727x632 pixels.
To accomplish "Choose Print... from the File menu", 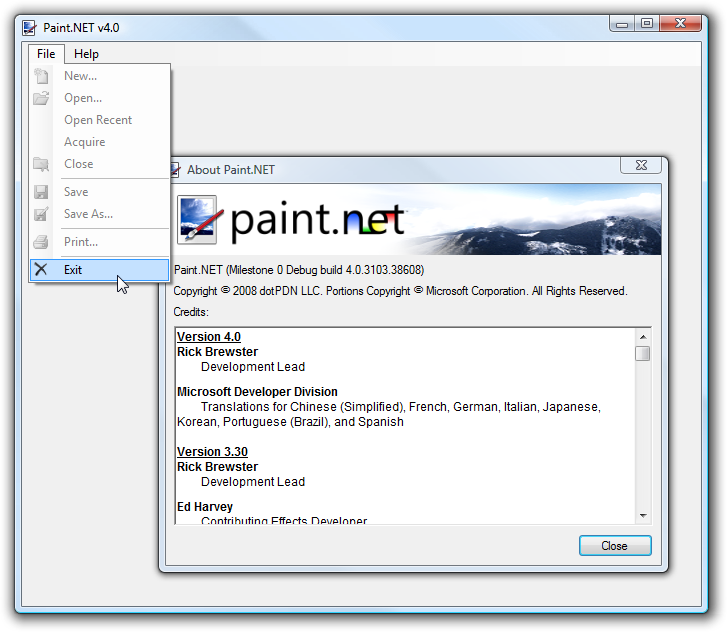I will 100,242.
